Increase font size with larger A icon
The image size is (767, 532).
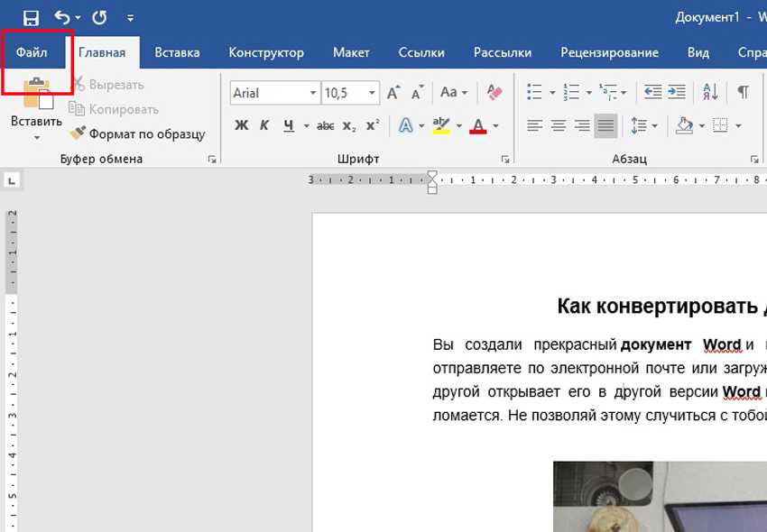click(393, 92)
